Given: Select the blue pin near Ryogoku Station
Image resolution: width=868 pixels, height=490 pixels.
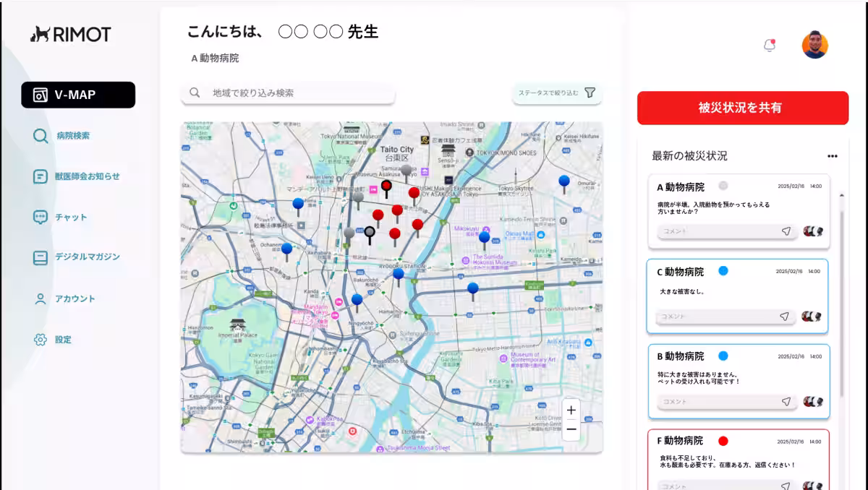Looking at the screenshot, I should (398, 277).
